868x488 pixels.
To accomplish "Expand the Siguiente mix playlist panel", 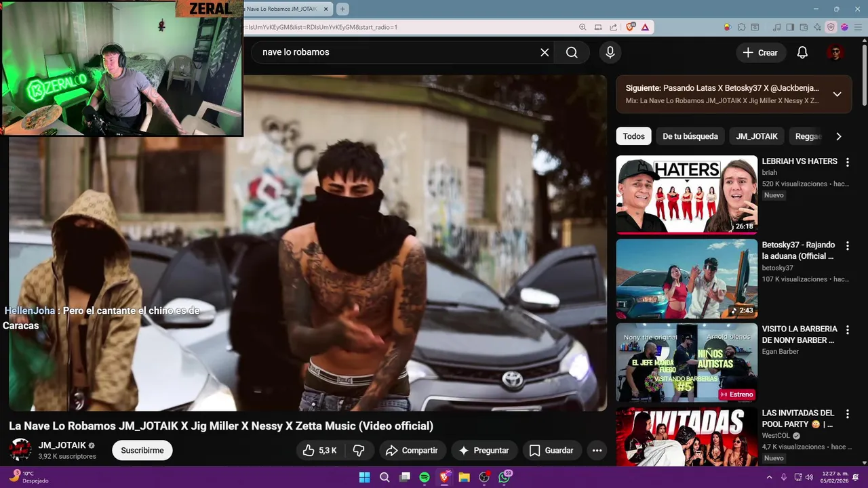I will [x=837, y=94].
